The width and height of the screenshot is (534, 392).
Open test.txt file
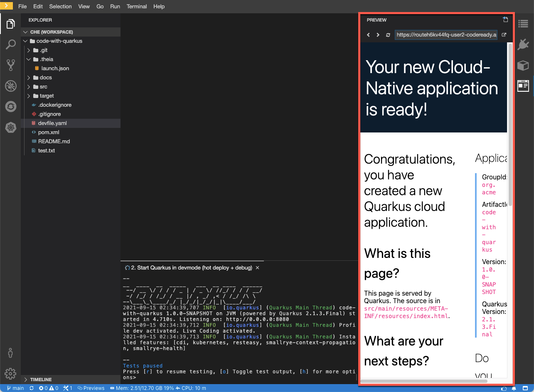[71, 151]
